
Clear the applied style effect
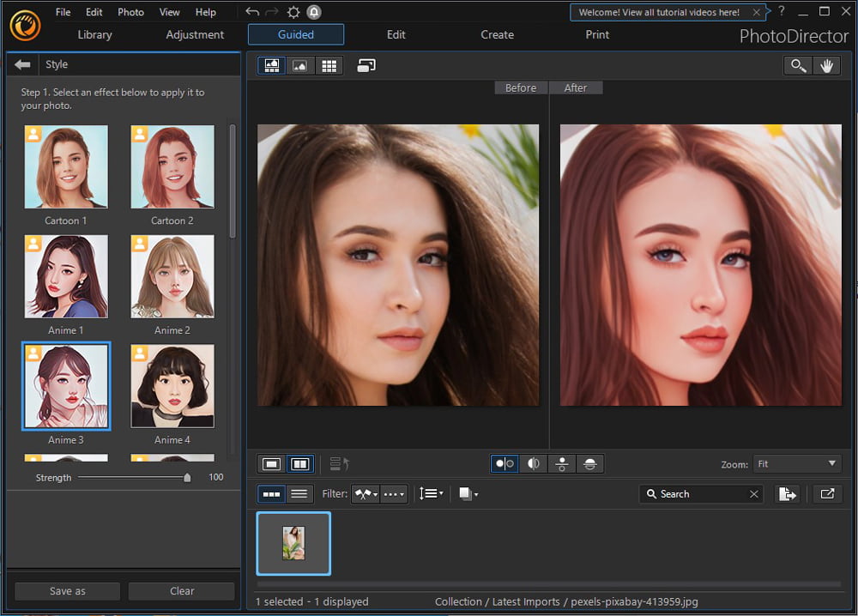pyautogui.click(x=181, y=591)
